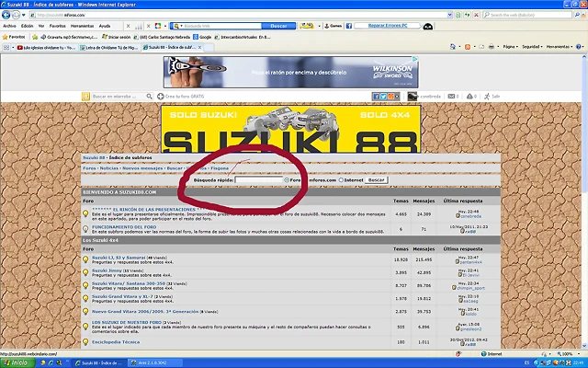Open the Carlos Santiago Nebreda favorite
588x368 pixels.
point(162,37)
